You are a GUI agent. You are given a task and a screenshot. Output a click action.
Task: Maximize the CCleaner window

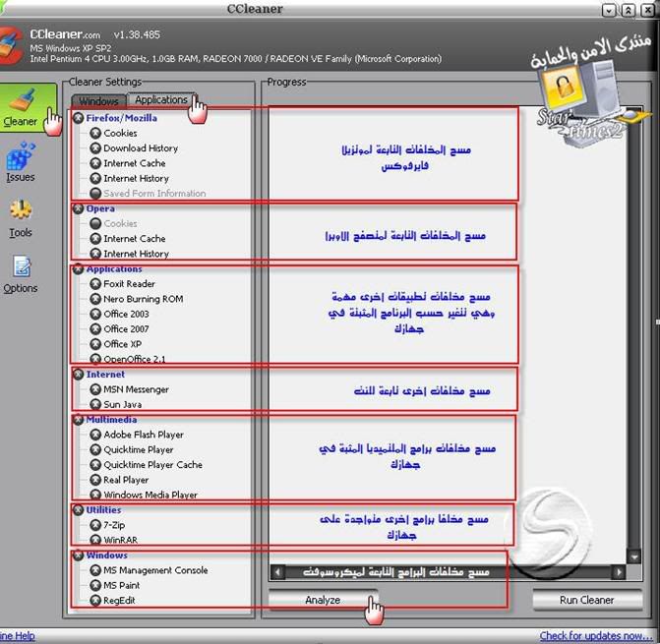(628, 10)
